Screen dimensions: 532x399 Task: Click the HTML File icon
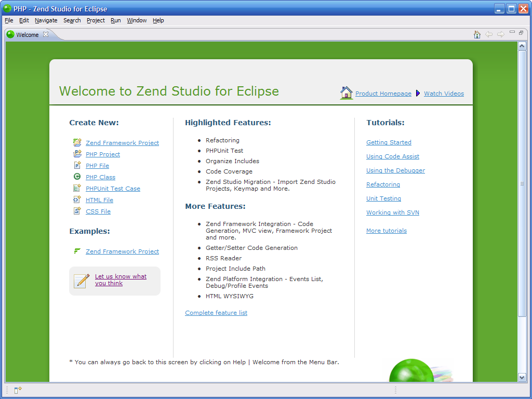(x=77, y=199)
